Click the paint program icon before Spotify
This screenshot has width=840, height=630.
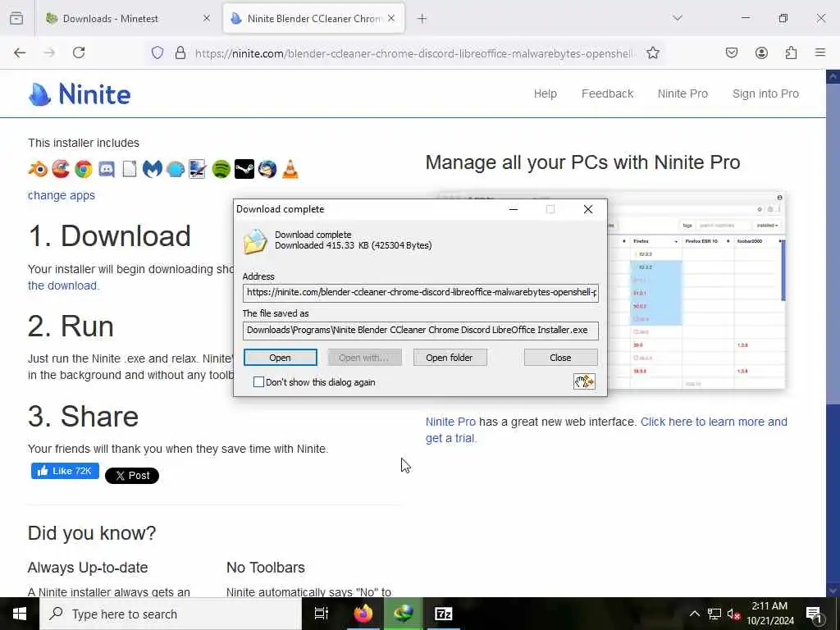(198, 169)
